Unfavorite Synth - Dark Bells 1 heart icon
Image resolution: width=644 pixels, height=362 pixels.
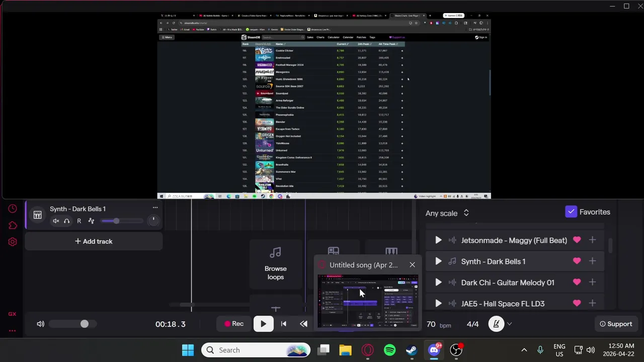tap(577, 261)
